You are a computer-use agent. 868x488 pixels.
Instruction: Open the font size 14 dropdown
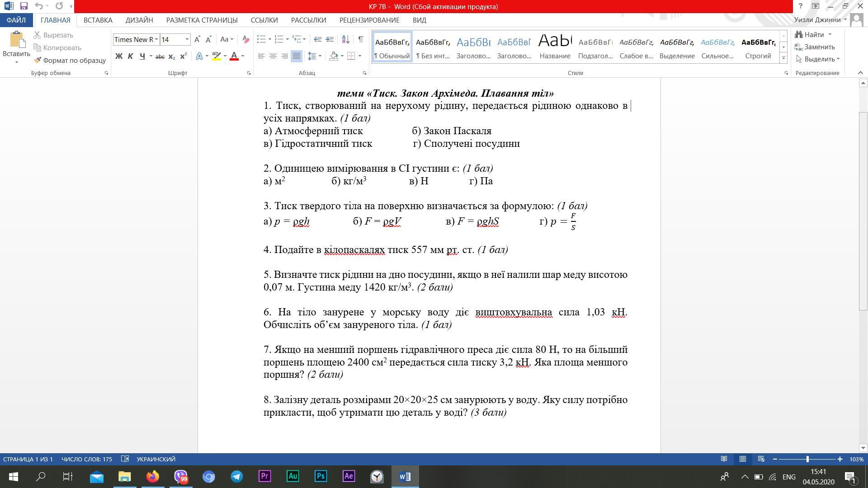click(187, 39)
